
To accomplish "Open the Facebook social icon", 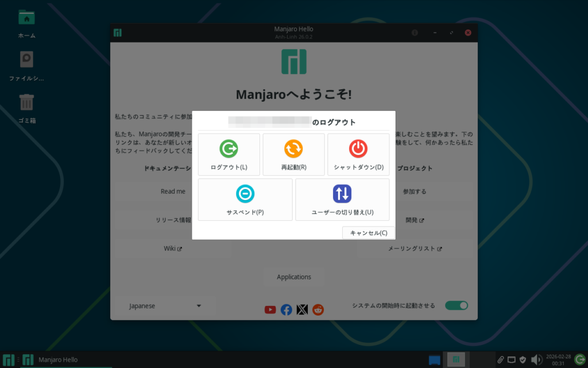I will [286, 310].
